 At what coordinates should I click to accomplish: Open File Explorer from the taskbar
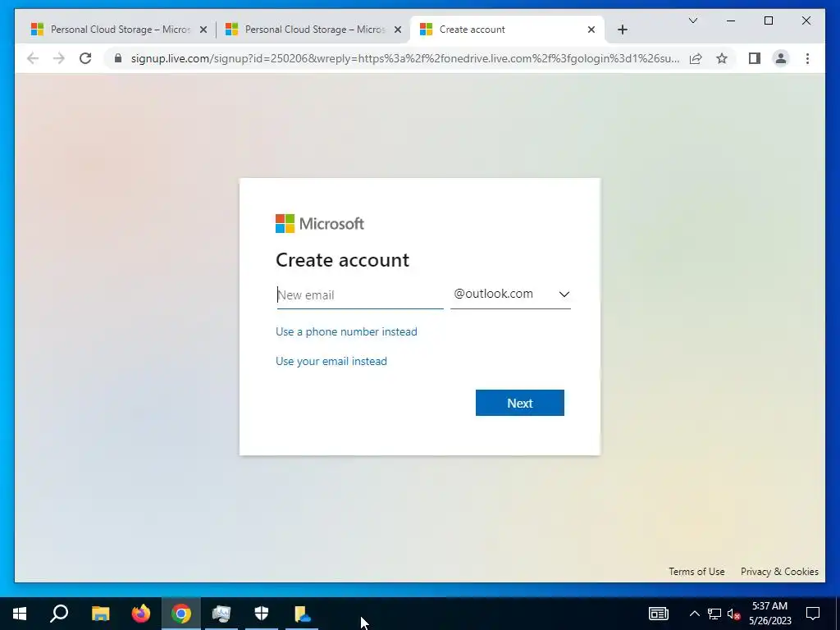(100, 614)
